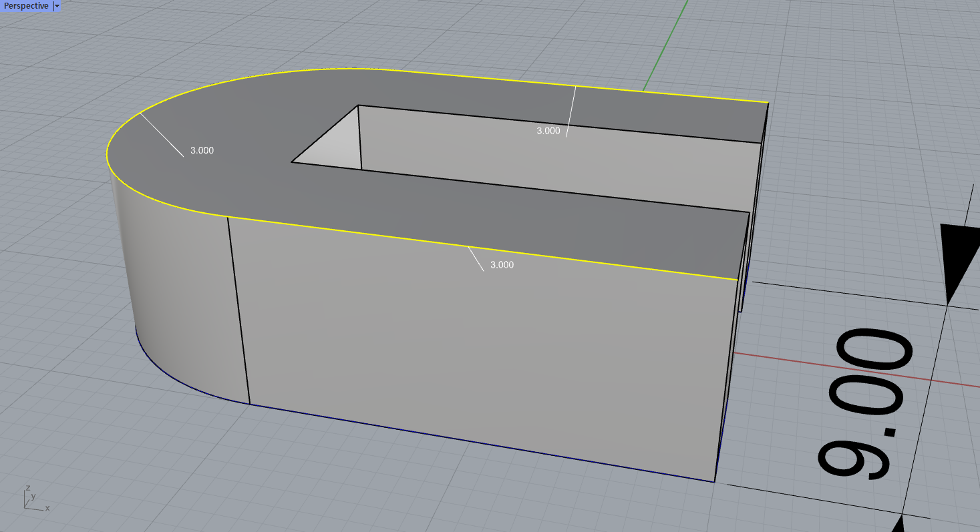Click the blue bottom edge curve of the solid
980x532 pixels.
click(x=468, y=442)
